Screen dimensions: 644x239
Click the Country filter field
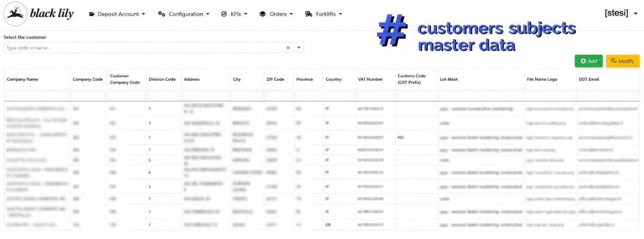click(339, 95)
